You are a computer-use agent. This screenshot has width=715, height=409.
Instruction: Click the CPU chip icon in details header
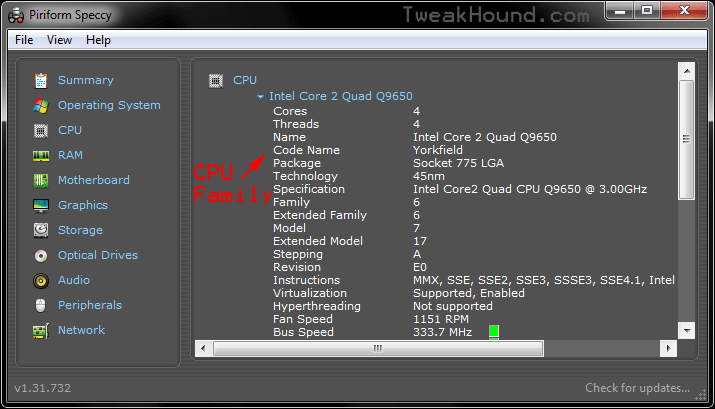click(x=216, y=81)
